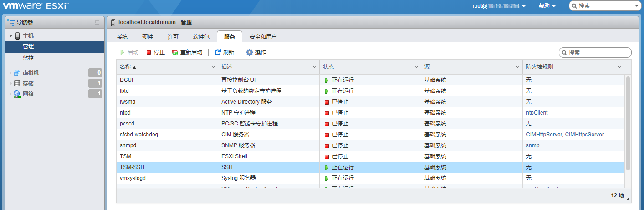The image size is (644, 210).
Task: Click the 重新启动 button label
Action: click(x=191, y=52)
